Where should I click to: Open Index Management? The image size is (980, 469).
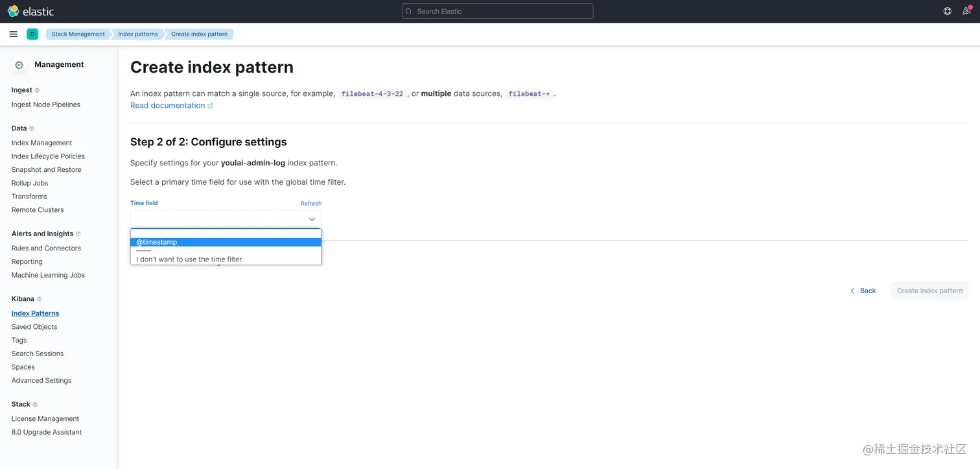tap(41, 143)
